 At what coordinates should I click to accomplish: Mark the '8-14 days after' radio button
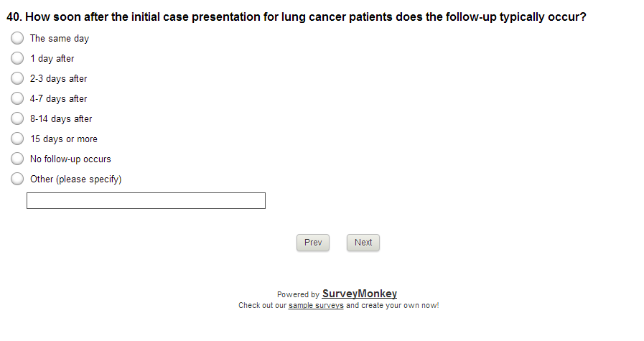[x=17, y=118]
